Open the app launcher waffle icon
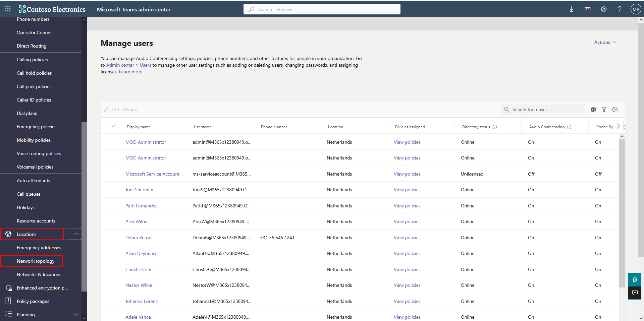The width and height of the screenshot is (644, 321). click(x=8, y=9)
